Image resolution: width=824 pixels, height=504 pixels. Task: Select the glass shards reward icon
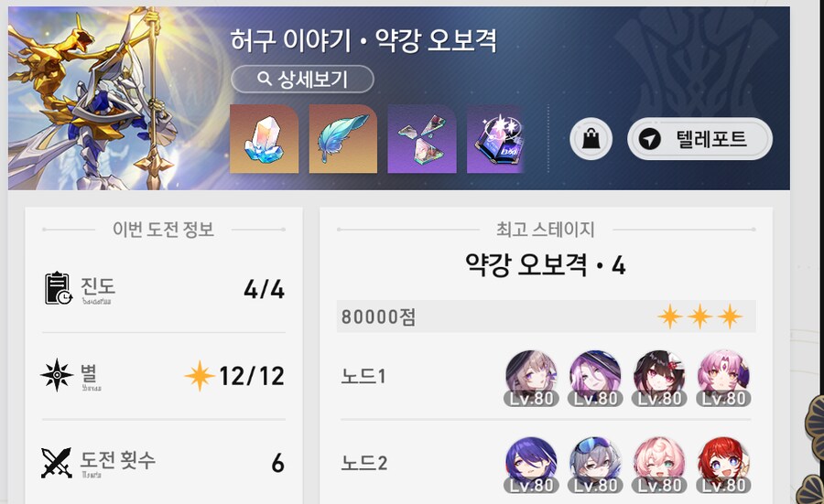click(x=422, y=139)
